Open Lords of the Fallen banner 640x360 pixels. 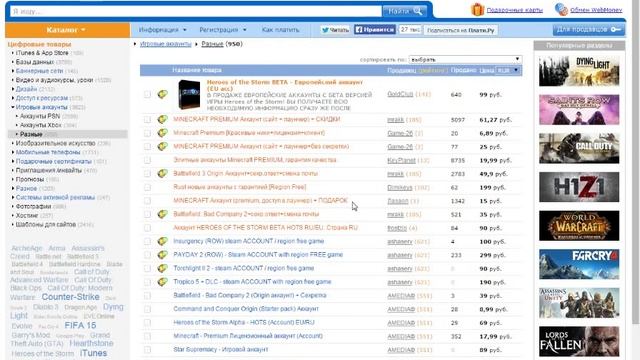pos(579,341)
